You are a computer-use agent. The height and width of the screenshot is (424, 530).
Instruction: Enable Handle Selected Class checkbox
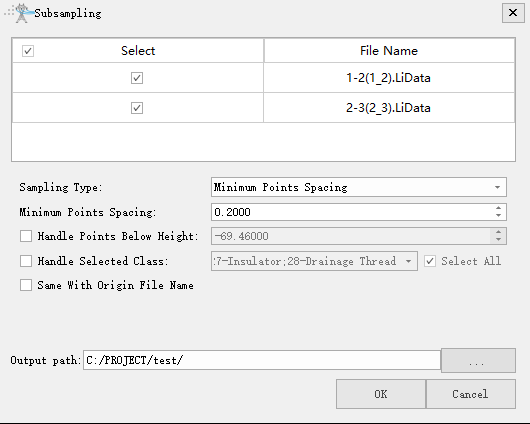click(x=26, y=261)
